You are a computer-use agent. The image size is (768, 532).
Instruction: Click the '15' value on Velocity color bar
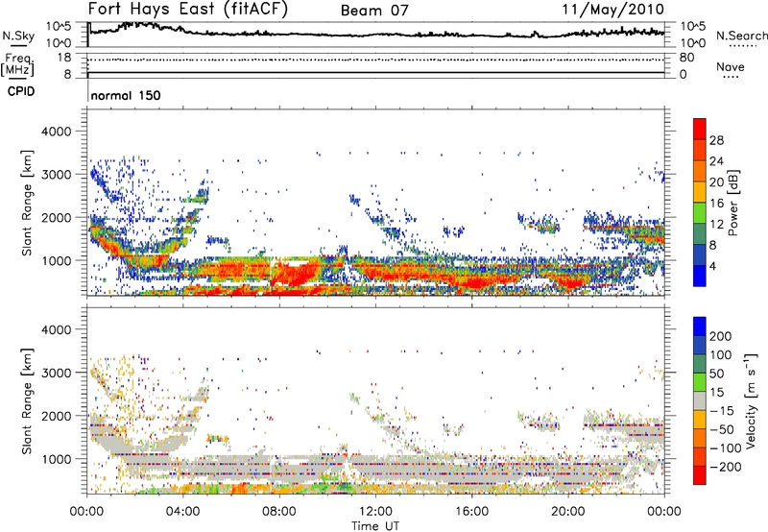point(716,393)
